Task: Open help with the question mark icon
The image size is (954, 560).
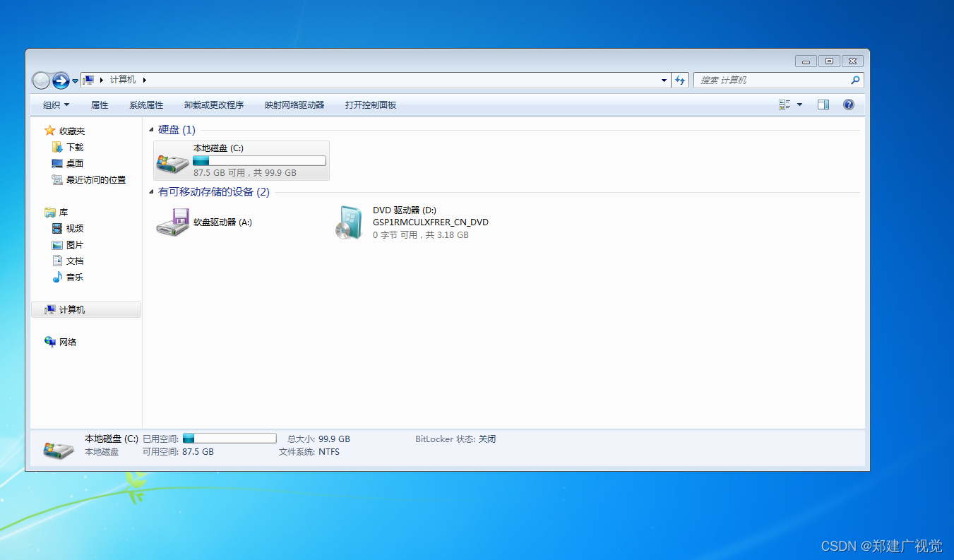Action: click(x=849, y=105)
